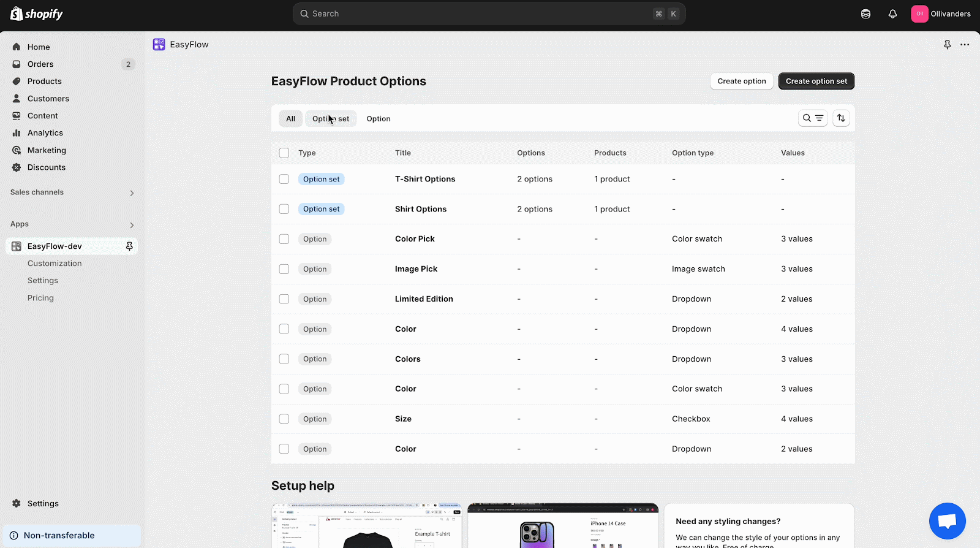Switch to the Option tab
This screenshot has height=548, width=980.
[379, 118]
